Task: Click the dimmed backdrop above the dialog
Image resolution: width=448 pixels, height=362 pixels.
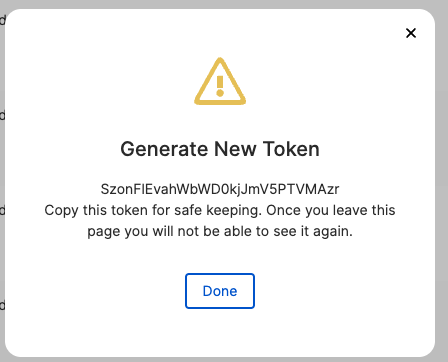Action: coord(220,4)
